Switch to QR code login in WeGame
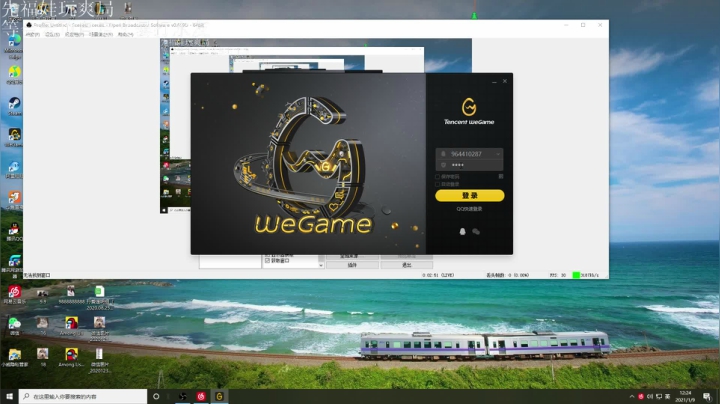The image size is (720, 404). click(501, 176)
